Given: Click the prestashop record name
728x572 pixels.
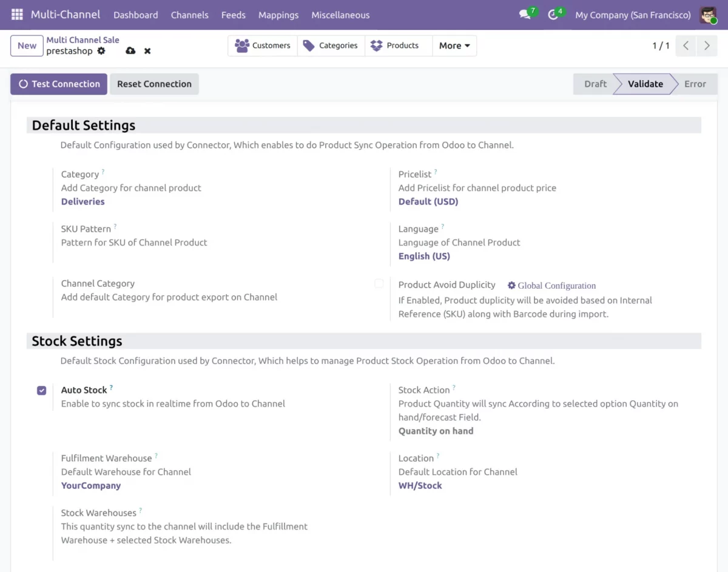Looking at the screenshot, I should (69, 51).
